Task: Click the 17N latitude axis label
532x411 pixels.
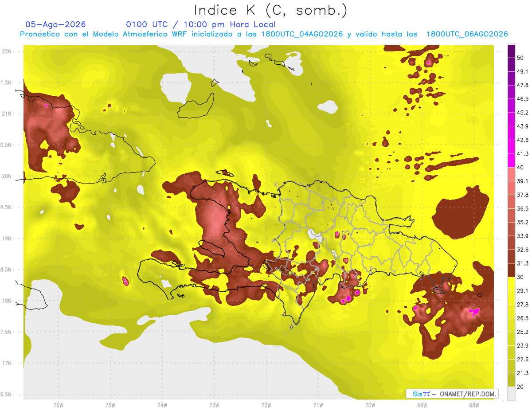Action: (6, 363)
